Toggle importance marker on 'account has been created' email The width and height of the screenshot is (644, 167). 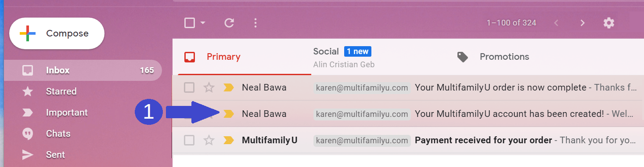(228, 114)
